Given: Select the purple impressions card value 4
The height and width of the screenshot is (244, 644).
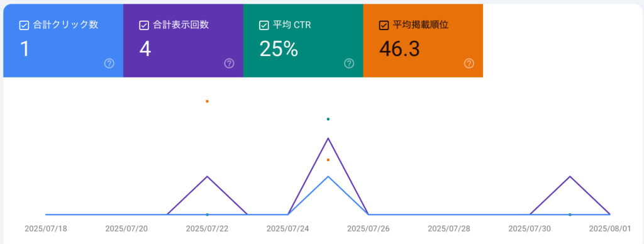Looking at the screenshot, I should coord(145,49).
